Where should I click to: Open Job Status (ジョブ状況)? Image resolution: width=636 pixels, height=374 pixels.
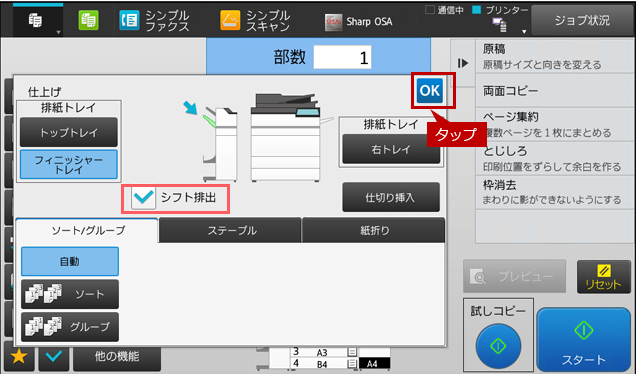(582, 20)
